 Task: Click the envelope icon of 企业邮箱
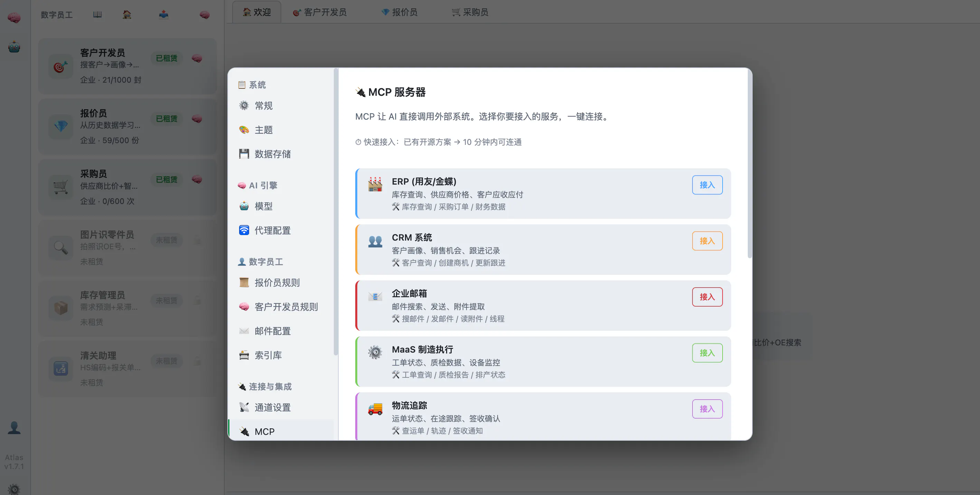(x=375, y=297)
